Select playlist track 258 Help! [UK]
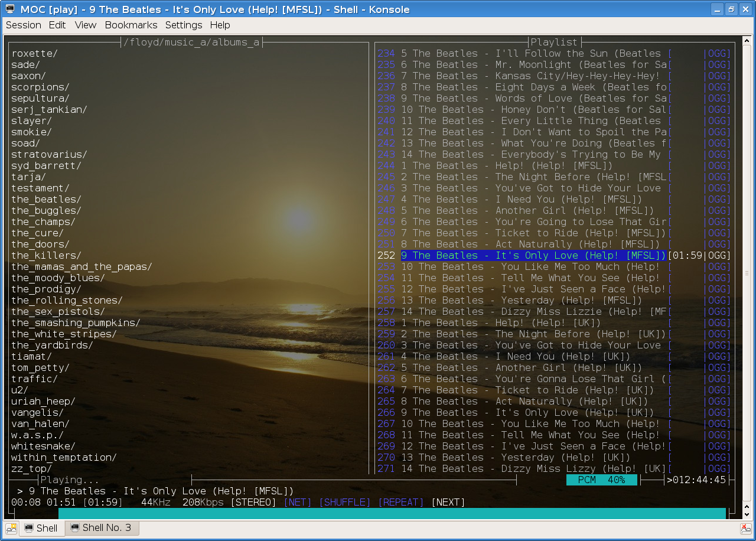The height and width of the screenshot is (541, 756). (554, 322)
